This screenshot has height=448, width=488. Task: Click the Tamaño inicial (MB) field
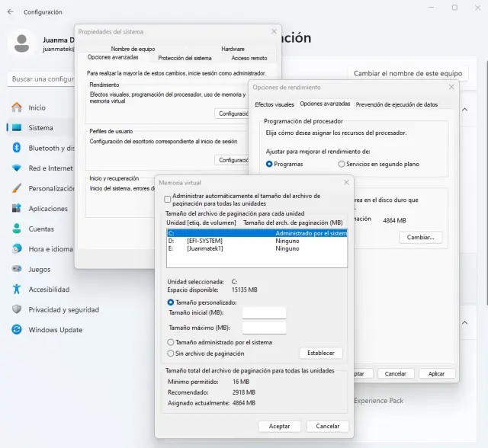[264, 313]
